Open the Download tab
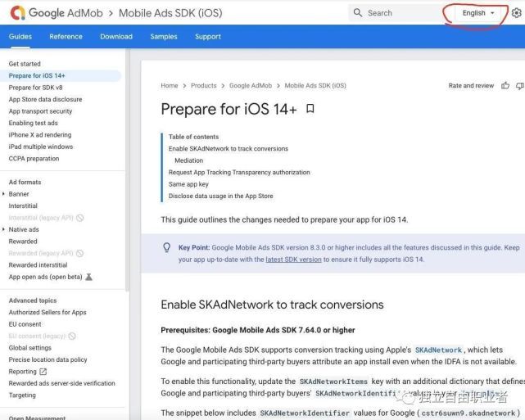This screenshot has height=420, width=525. coord(116,37)
